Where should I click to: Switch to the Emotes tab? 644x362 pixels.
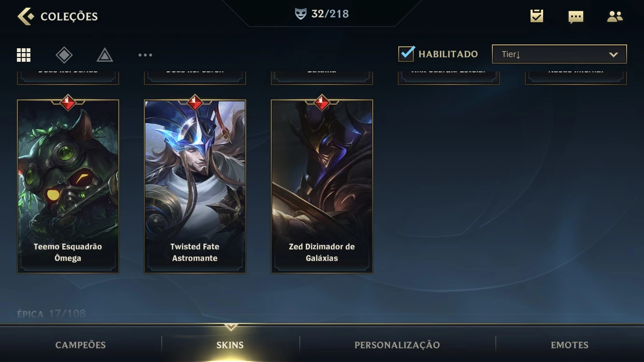click(x=570, y=345)
